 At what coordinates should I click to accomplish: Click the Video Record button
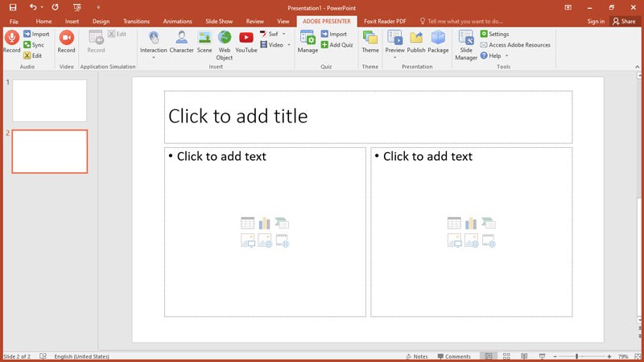click(x=66, y=42)
